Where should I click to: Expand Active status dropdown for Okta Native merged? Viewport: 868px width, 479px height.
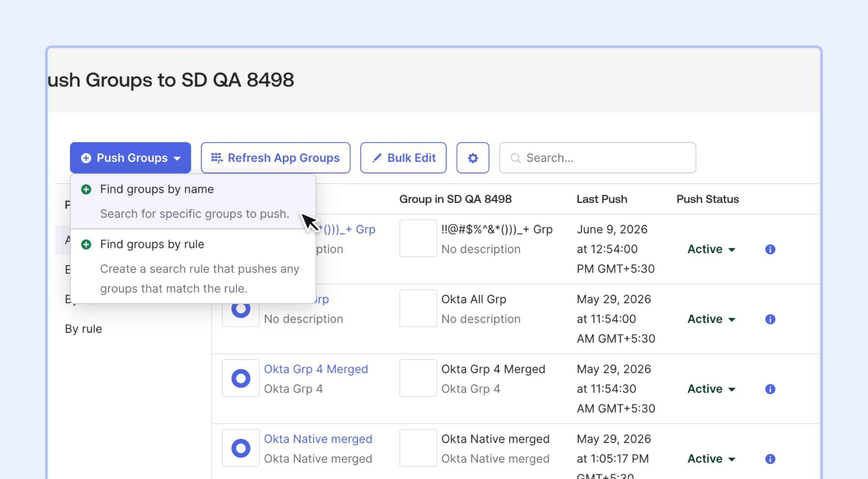tap(711, 459)
